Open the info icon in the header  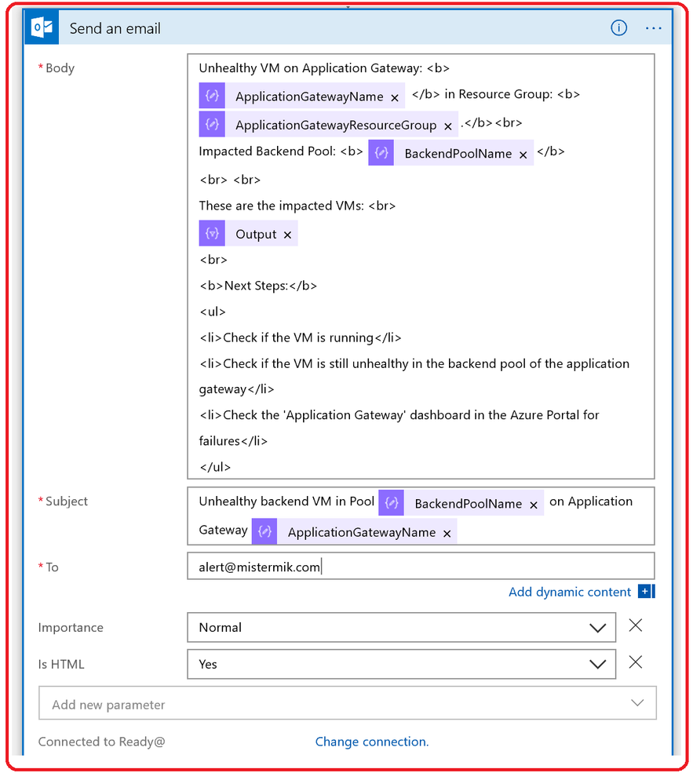(x=618, y=28)
